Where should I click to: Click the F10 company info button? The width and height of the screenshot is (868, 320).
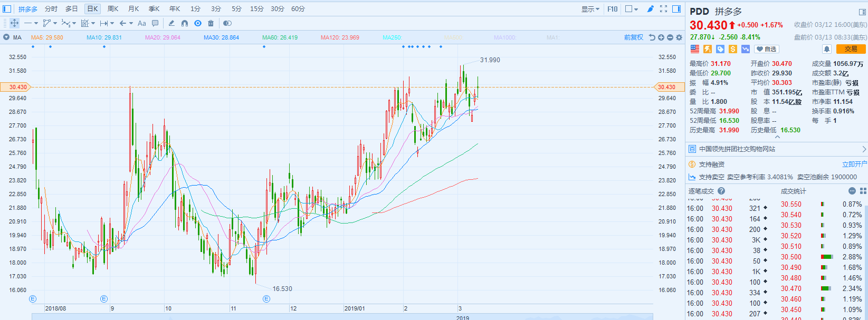pos(613,9)
